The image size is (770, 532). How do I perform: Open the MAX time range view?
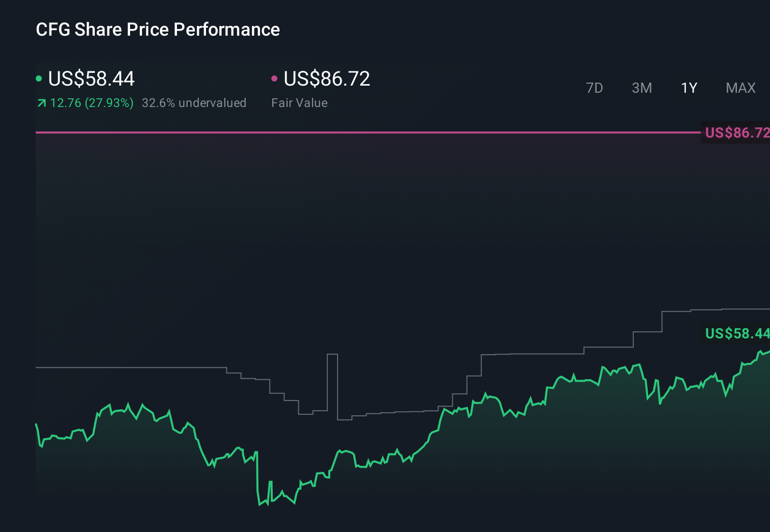[740, 88]
